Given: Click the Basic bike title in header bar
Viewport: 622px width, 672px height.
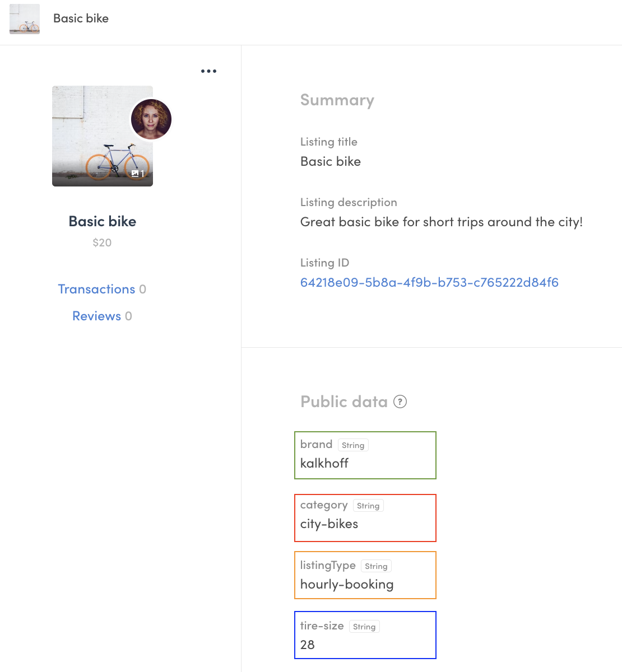Looking at the screenshot, I should [81, 18].
